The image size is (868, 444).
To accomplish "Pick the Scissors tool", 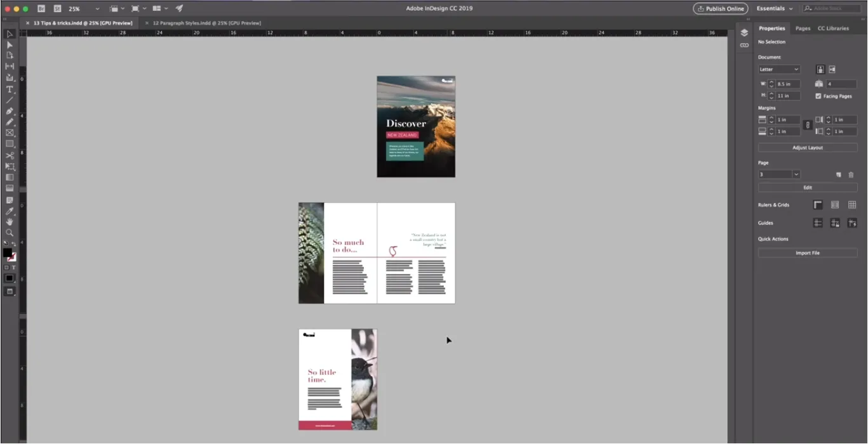I will coord(10,155).
